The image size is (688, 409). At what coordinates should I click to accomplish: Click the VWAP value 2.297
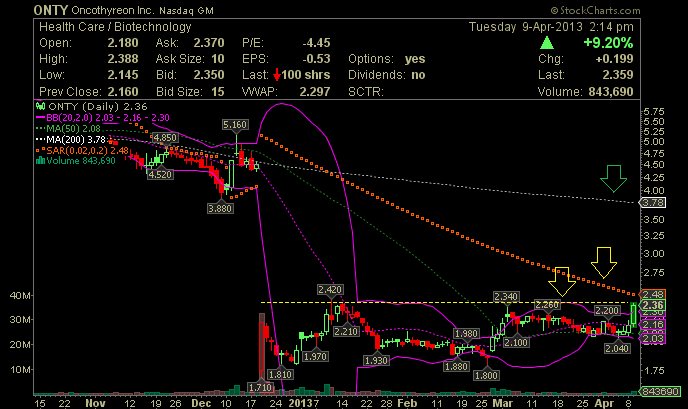point(315,92)
